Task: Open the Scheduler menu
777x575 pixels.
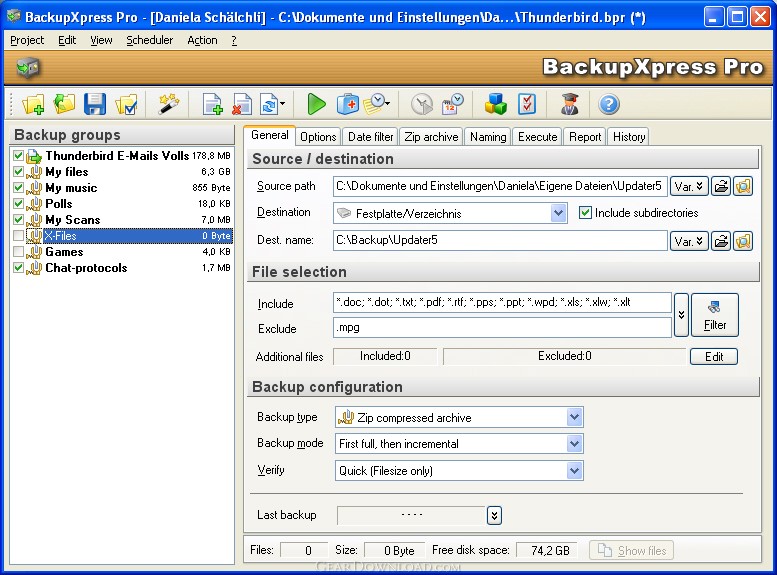Action: 150,40
